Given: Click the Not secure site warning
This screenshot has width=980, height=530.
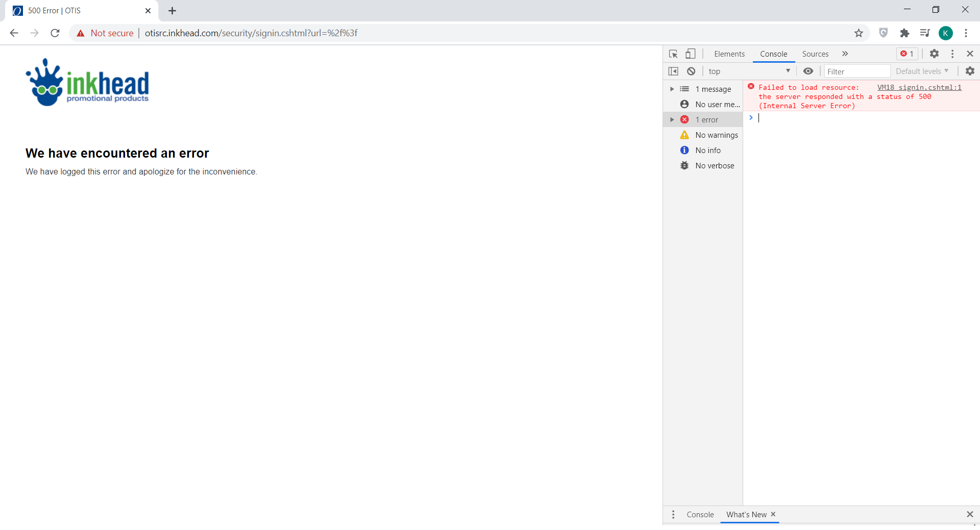Looking at the screenshot, I should (x=105, y=33).
